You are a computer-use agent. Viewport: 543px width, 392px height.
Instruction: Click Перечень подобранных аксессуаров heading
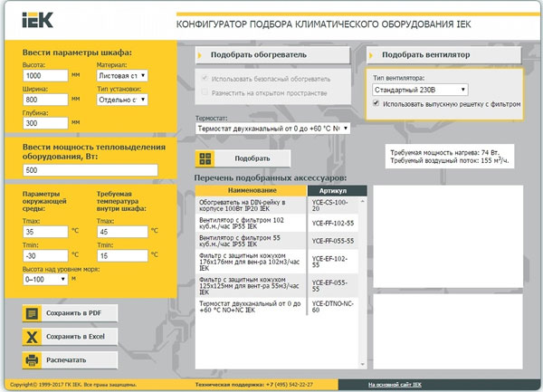click(x=271, y=178)
